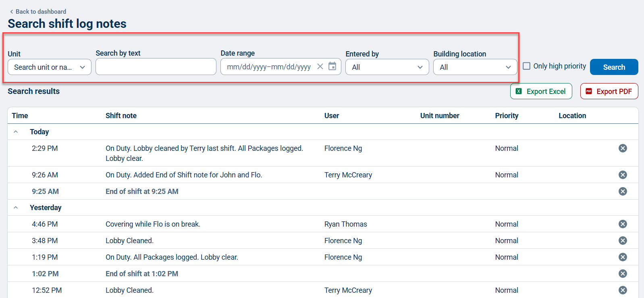Select the 'Covering while Flo is on break.' note
This screenshot has width=644, height=298.
[153, 224]
